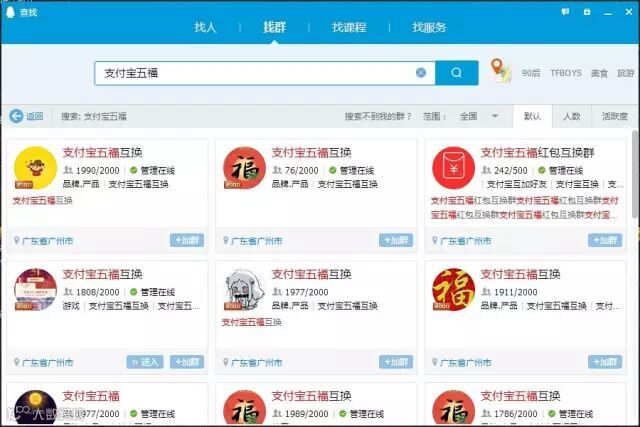Open the map location pin icon
Screen dimensions: 640x427
tap(500, 70)
